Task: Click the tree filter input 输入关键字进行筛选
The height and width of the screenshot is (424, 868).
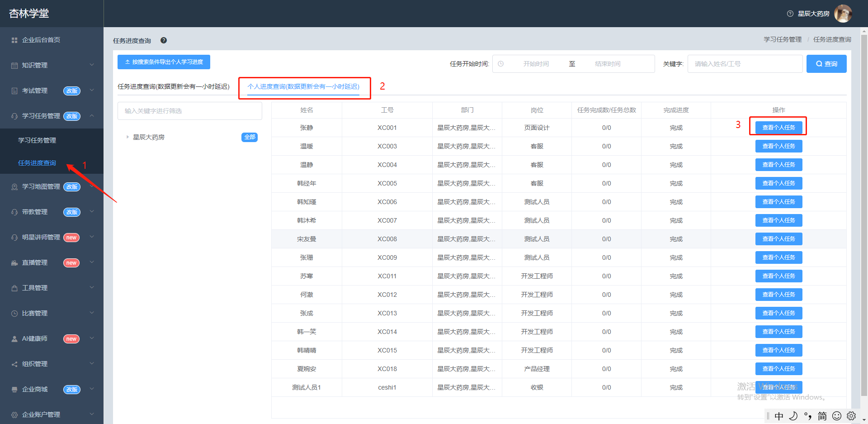Action: coord(190,111)
